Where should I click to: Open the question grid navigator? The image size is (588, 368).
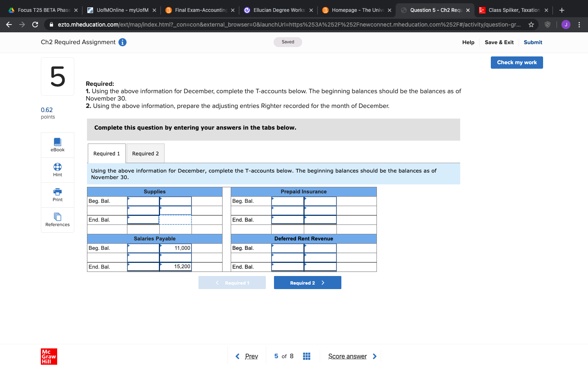pyautogui.click(x=307, y=356)
